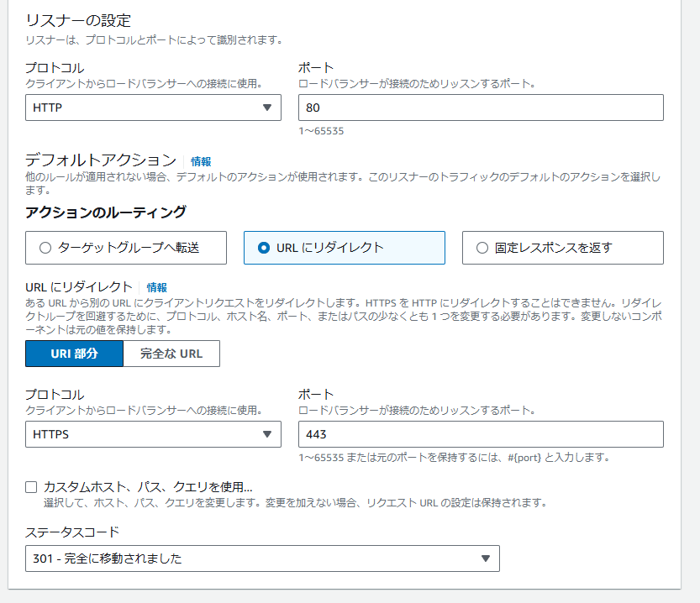This screenshot has height=603, width=700.
Task: Open the listener protocol HTTP dropdown
Action: click(153, 107)
